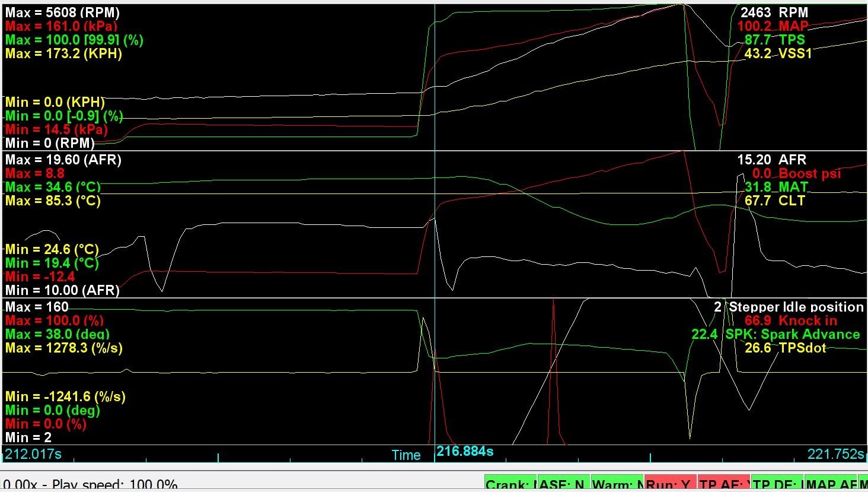868x492 pixels.
Task: Click the 221.752s end time label
Action: 835,455
